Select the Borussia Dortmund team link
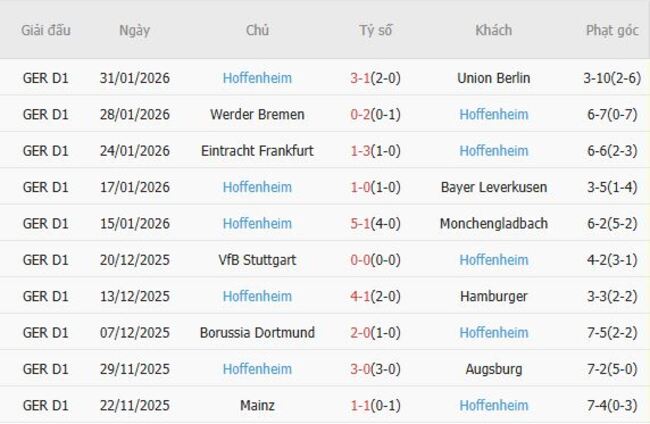The height and width of the screenshot is (424, 650). tap(257, 333)
